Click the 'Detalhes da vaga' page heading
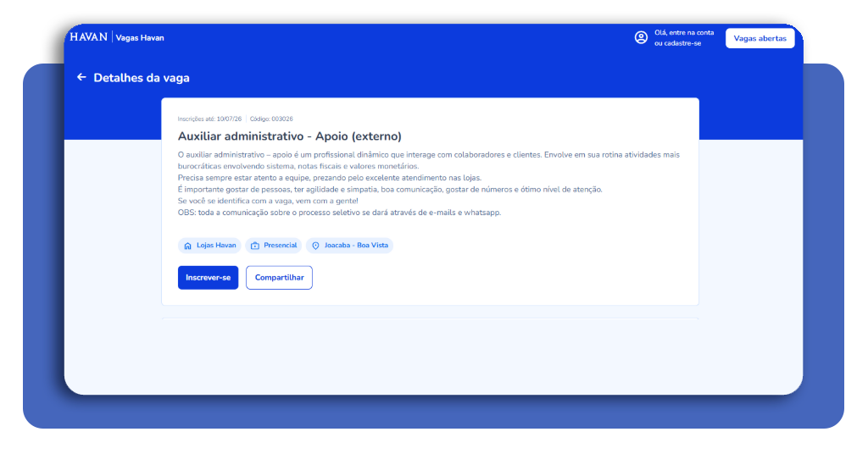The image size is (868, 454). (142, 78)
